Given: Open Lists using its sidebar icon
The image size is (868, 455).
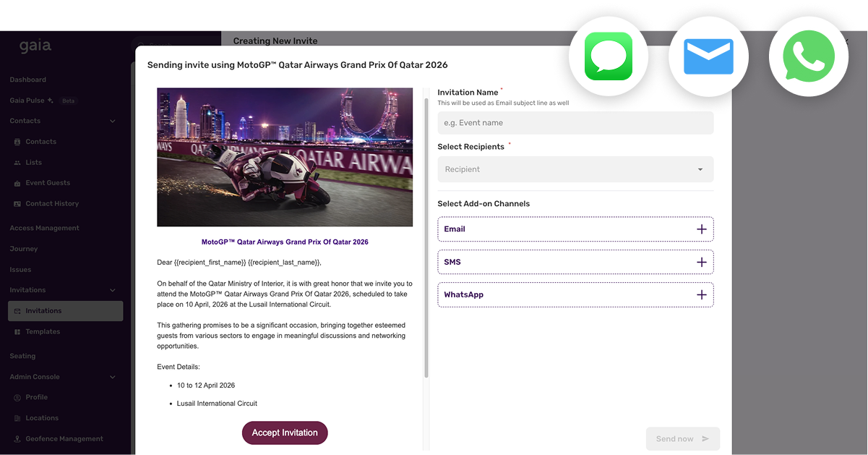Looking at the screenshot, I should coord(17,162).
